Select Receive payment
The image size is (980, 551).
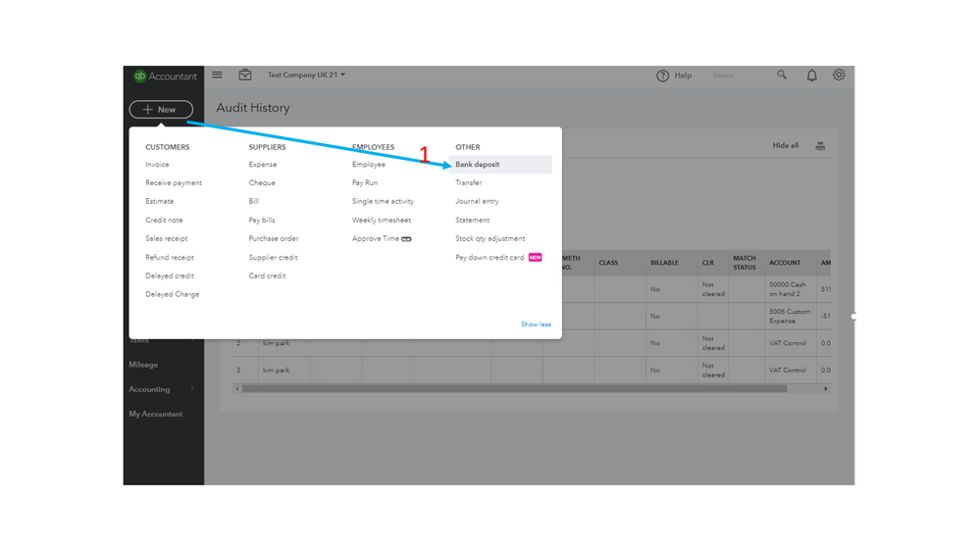pyautogui.click(x=174, y=183)
